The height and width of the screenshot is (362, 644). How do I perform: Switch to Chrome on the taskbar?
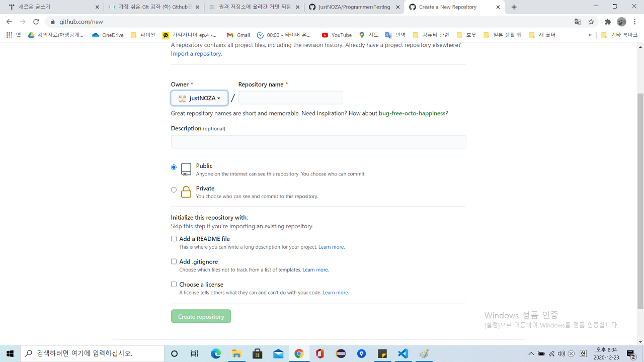tap(299, 353)
